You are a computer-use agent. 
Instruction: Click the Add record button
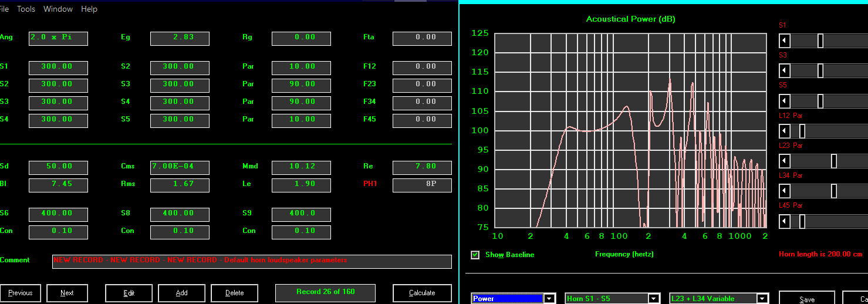click(182, 293)
